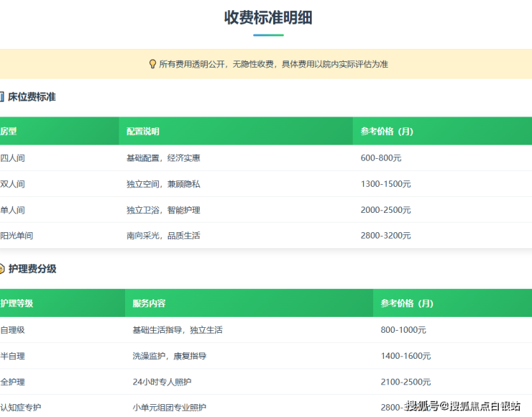Click 参考价格 header in the bed fee table
Viewport: 532px width, 417px height.
387,132
